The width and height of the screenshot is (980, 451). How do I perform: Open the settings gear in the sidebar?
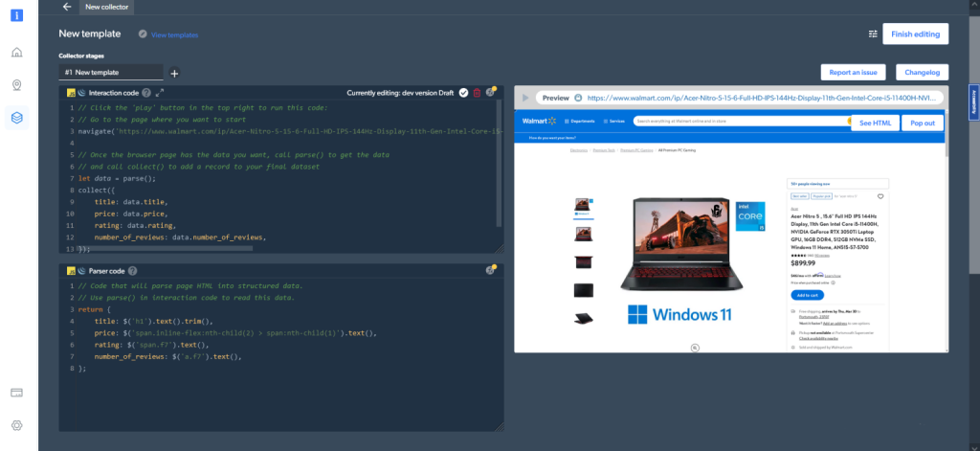coord(17,425)
